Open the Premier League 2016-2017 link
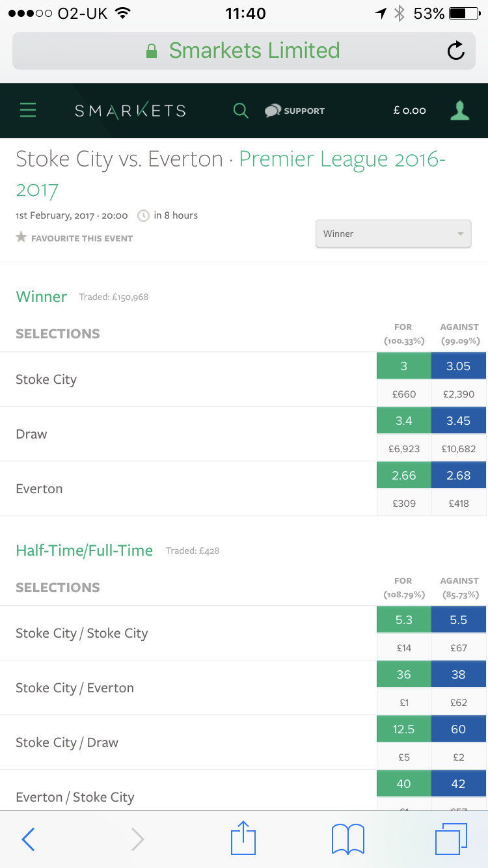This screenshot has height=868, width=488. click(231, 174)
